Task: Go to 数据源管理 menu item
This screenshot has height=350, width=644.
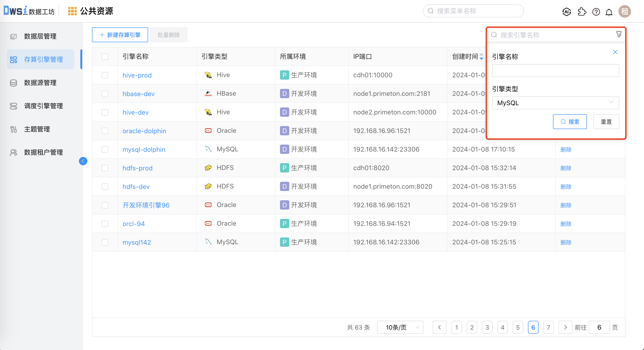Action: tap(40, 83)
